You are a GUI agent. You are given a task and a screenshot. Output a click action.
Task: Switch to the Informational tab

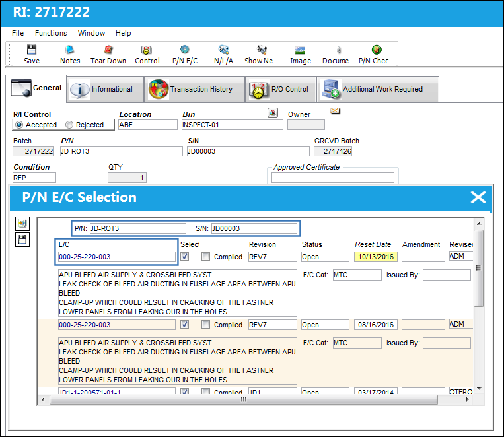pos(106,89)
